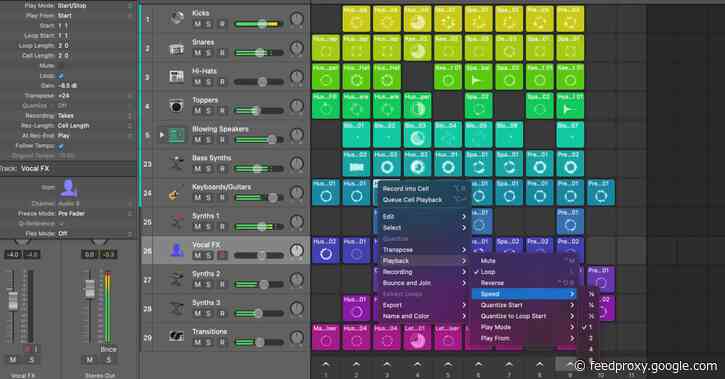The image size is (725, 379).
Task: Click the Snares track instrument icon
Action: click(x=176, y=48)
